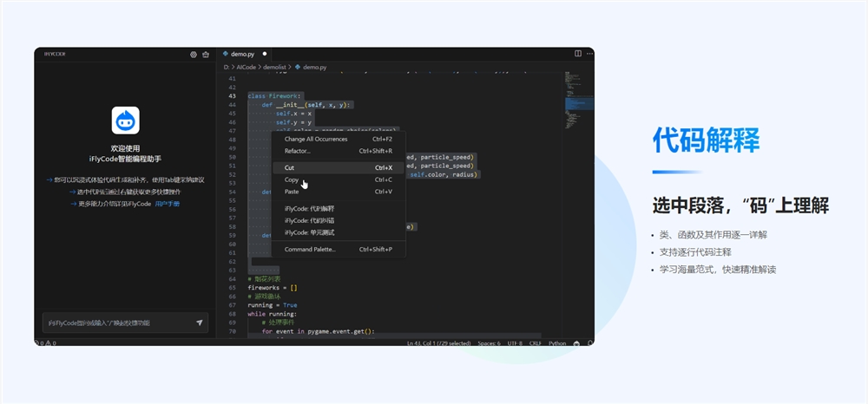Viewport: 868px width, 404px height.
Task: Open editor more actions ellipsis
Action: coord(589,54)
